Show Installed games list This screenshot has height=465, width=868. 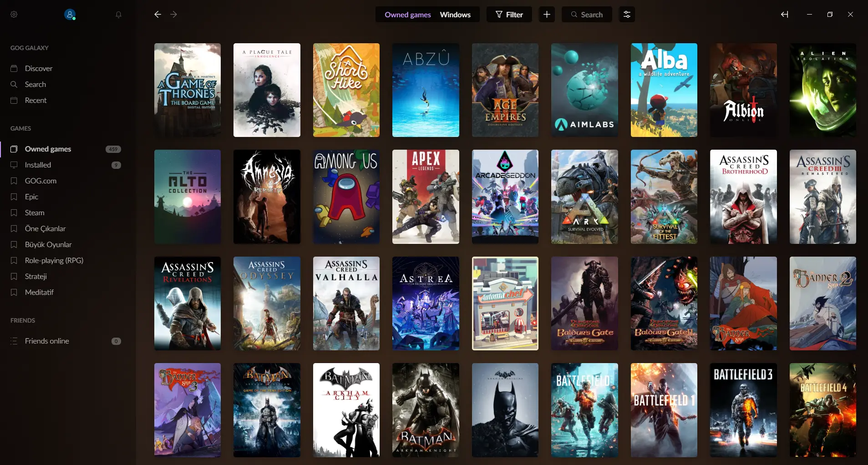67,165
